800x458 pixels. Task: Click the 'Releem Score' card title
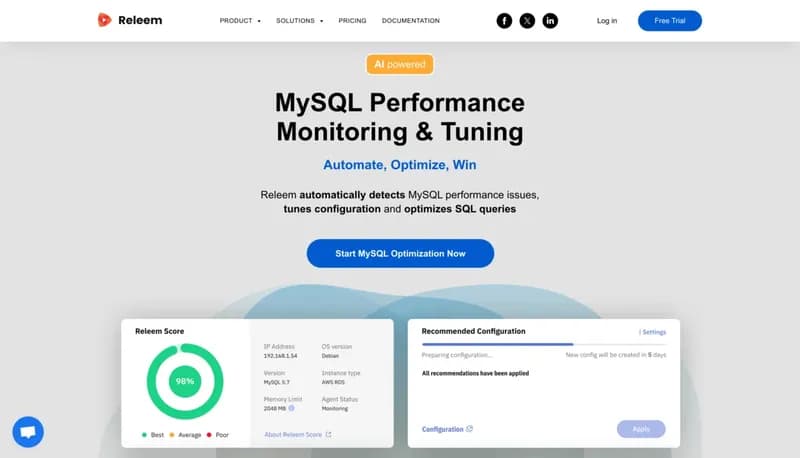[159, 331]
